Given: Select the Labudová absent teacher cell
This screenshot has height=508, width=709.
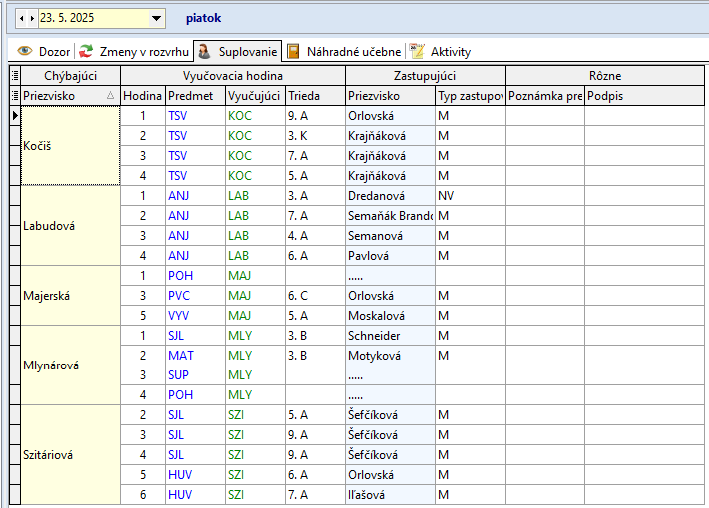Looking at the screenshot, I should click(71, 226).
